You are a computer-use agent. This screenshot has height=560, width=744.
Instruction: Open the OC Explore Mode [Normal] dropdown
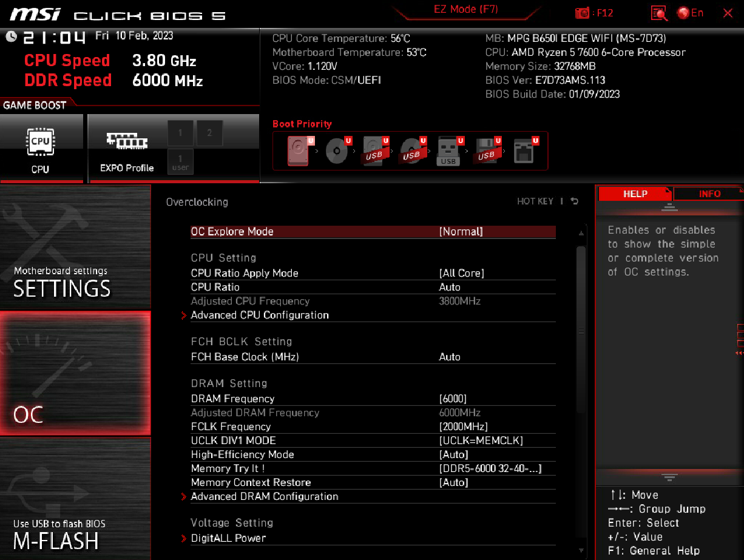click(373, 231)
